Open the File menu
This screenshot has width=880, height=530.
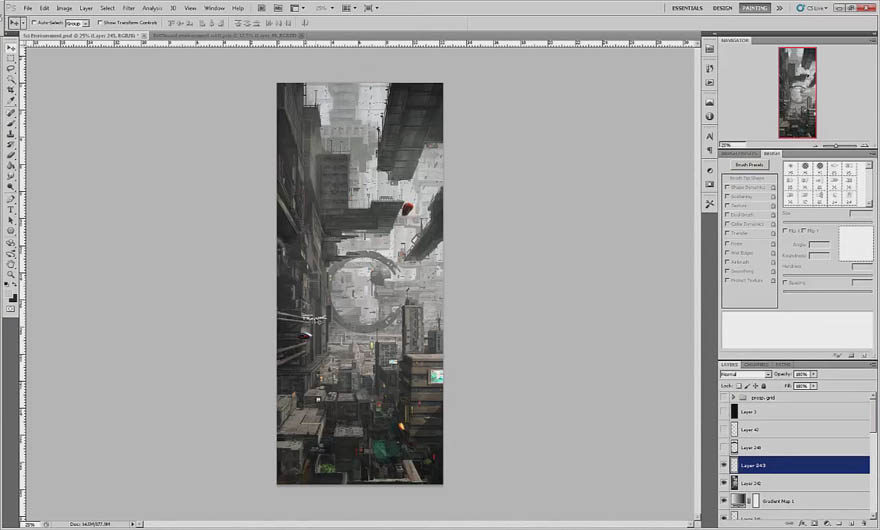tap(28, 8)
